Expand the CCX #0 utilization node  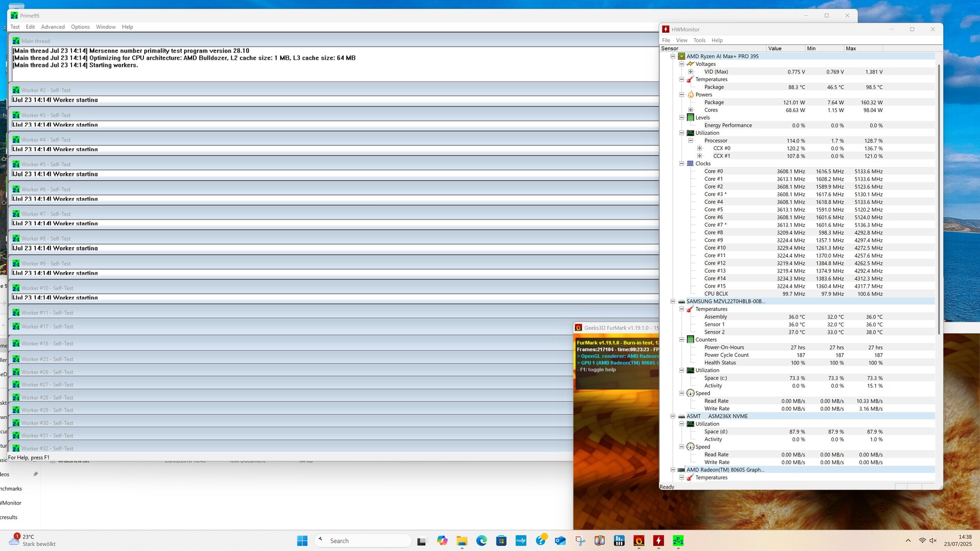tap(700, 148)
